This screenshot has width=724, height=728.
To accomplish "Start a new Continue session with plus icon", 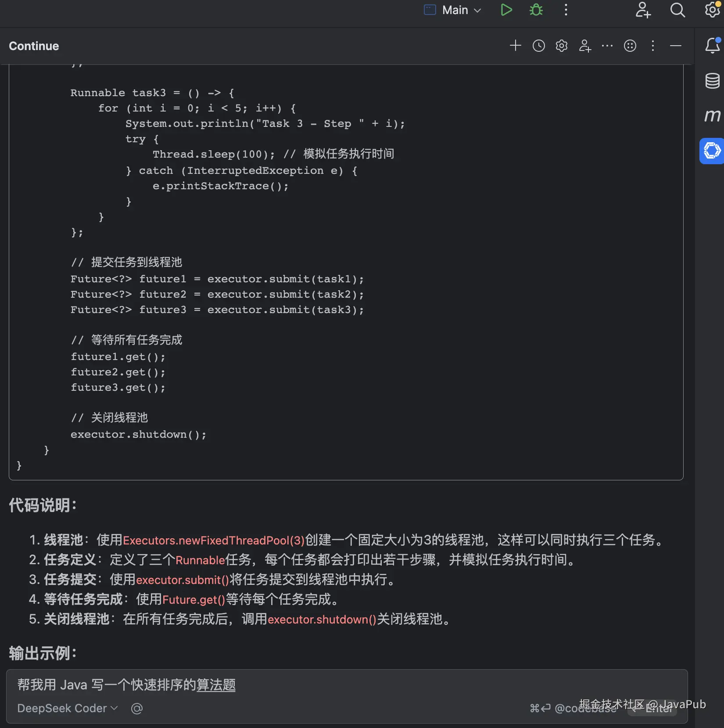I will (x=516, y=46).
